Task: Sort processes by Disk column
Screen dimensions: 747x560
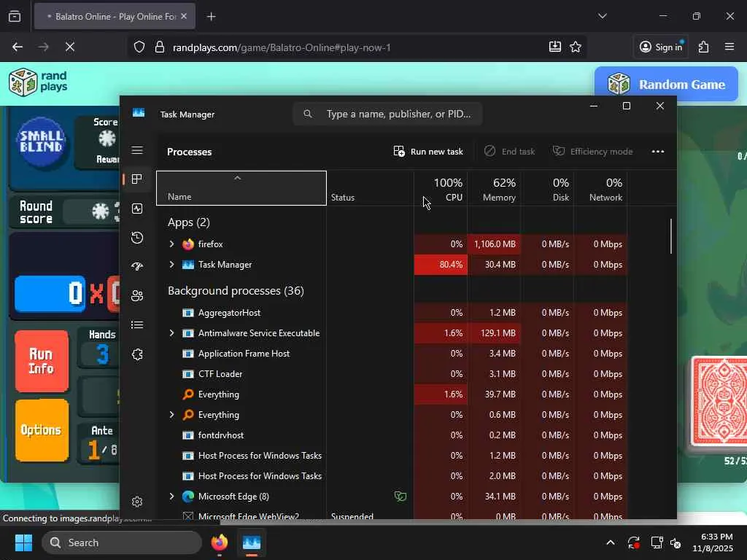Action: point(547,188)
